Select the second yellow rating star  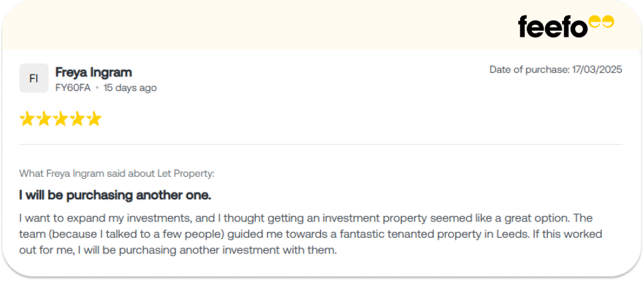coord(44,119)
